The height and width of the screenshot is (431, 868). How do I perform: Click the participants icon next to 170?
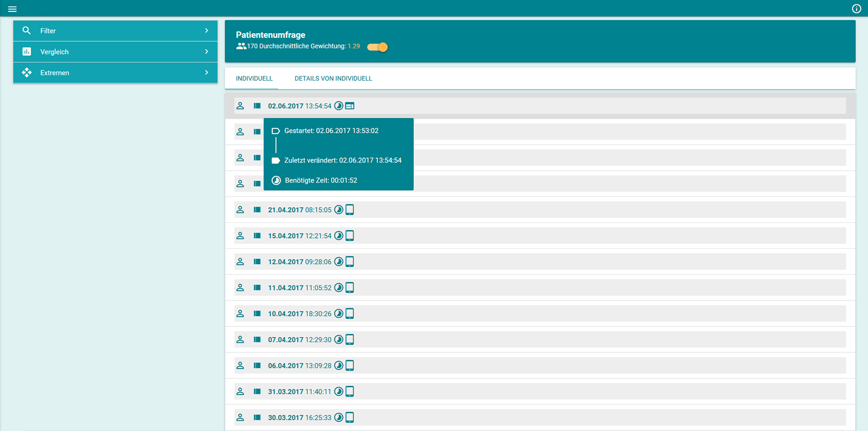coord(241,46)
